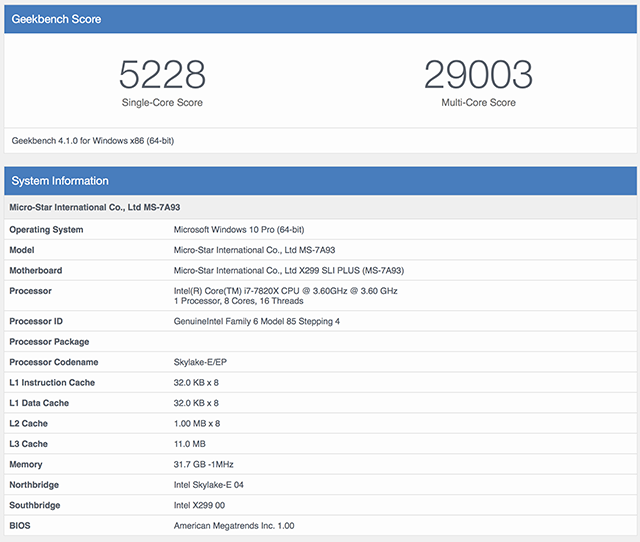Select the Model value MS-7A93
640x542 pixels.
(254, 250)
